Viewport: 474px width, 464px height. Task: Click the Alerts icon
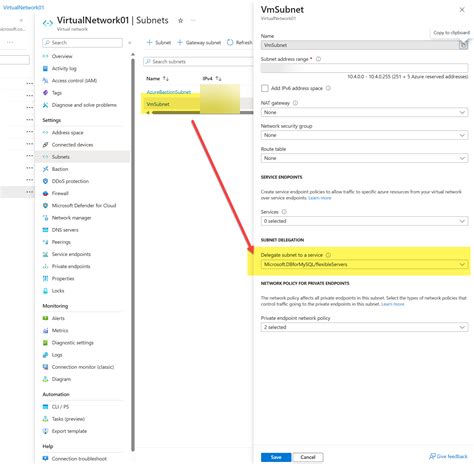pos(46,318)
